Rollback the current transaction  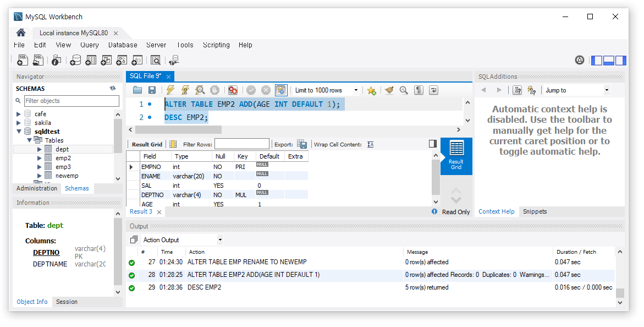coord(266,90)
